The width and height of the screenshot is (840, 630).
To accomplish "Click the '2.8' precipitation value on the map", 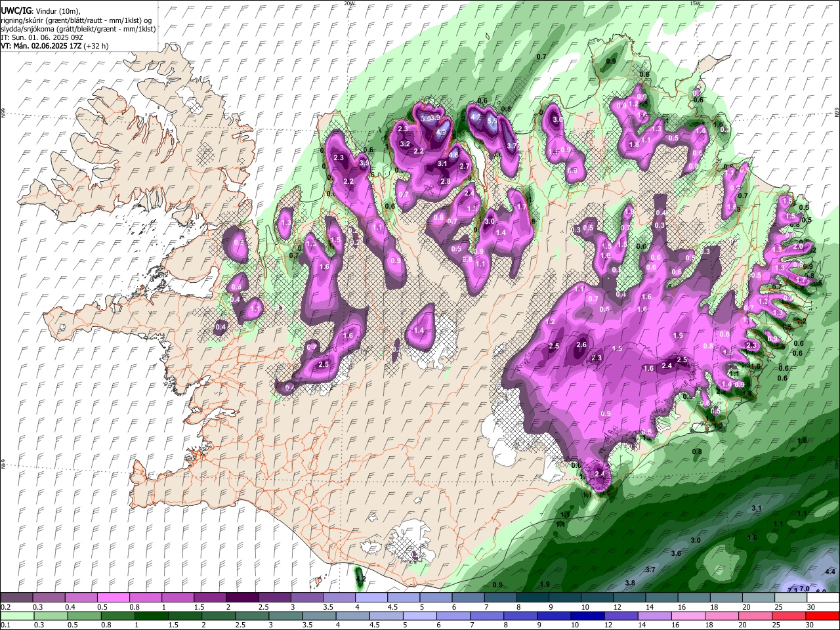I will point(446,181).
